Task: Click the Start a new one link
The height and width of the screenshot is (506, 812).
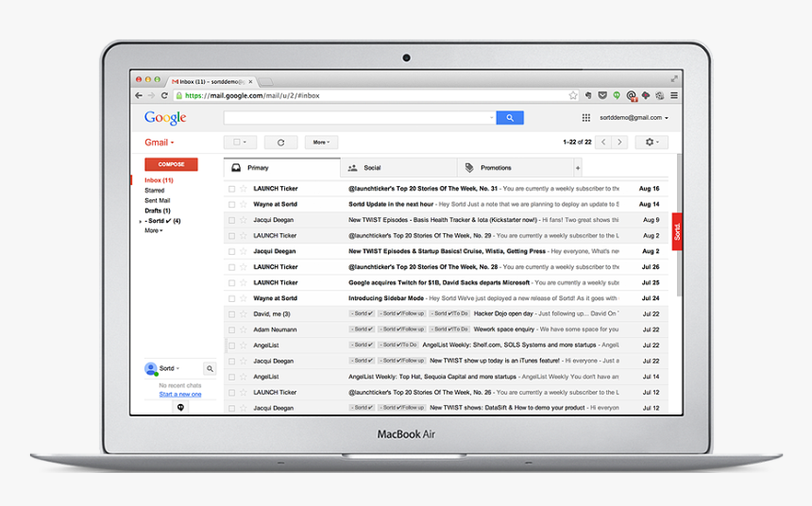Action: (x=180, y=394)
